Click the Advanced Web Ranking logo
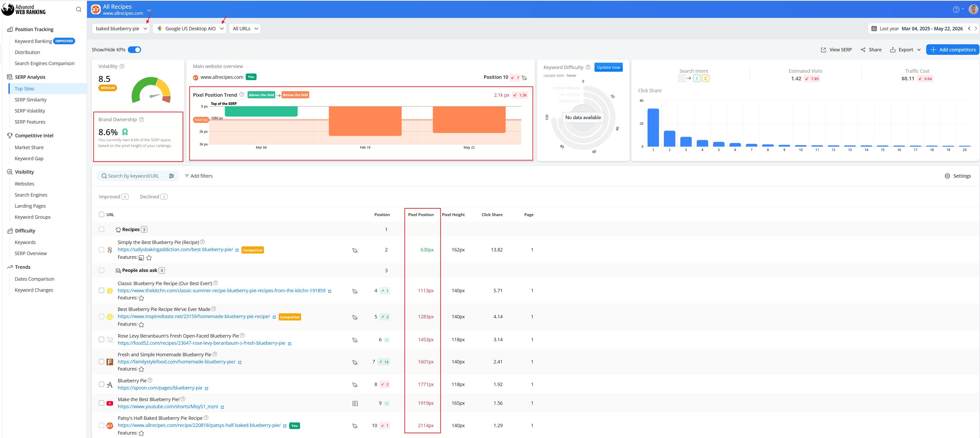 (23, 9)
